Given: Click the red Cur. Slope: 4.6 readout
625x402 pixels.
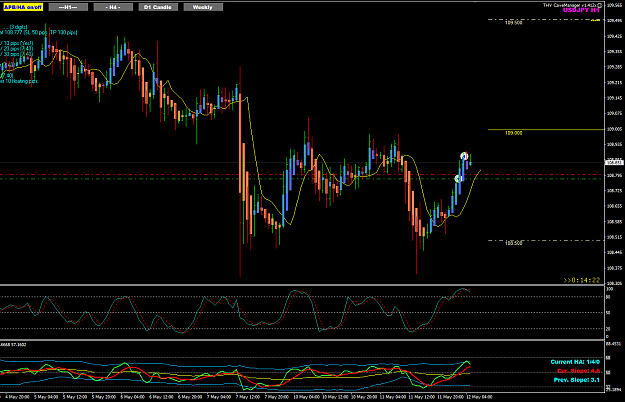Looking at the screenshot, I should (x=578, y=371).
